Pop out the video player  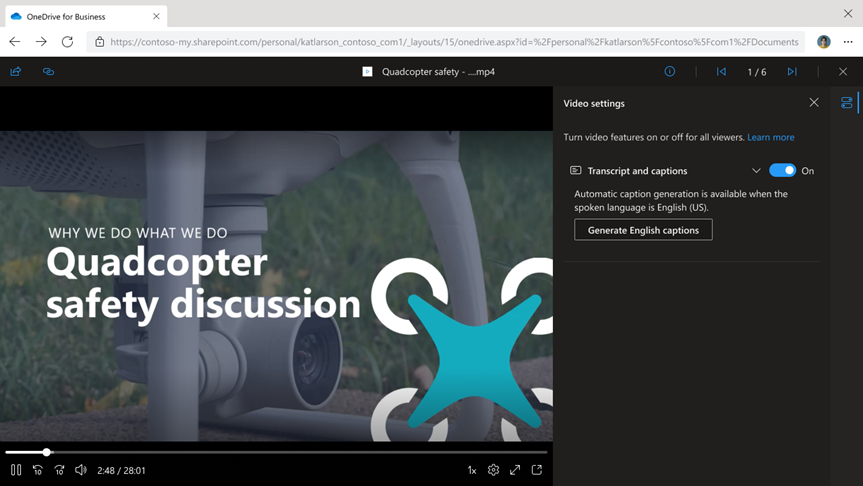point(537,470)
